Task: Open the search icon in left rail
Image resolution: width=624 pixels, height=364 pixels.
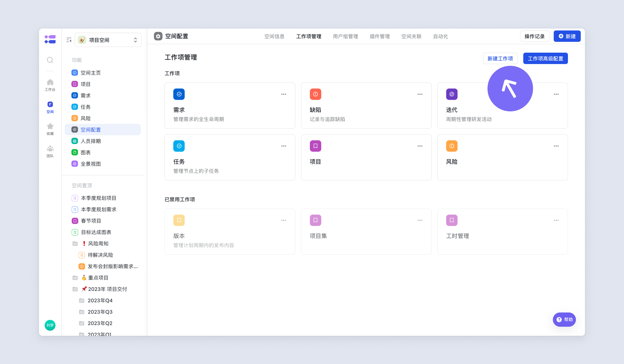Action: click(50, 60)
